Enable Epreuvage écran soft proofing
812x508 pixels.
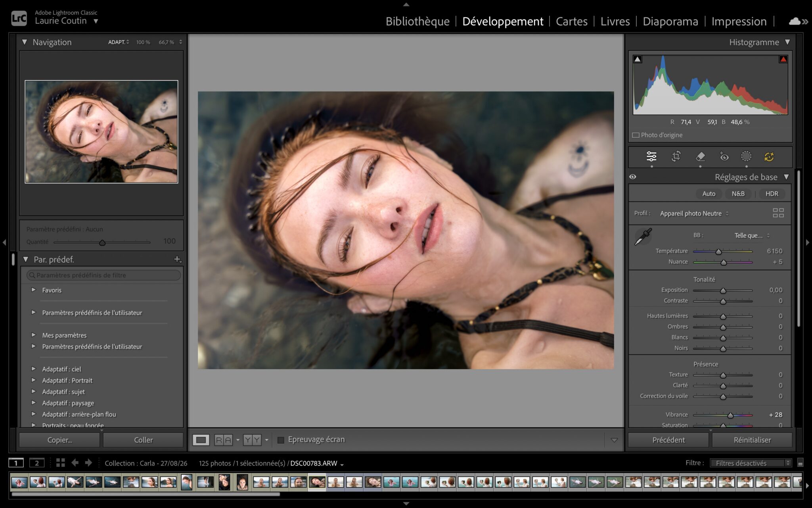(x=281, y=440)
